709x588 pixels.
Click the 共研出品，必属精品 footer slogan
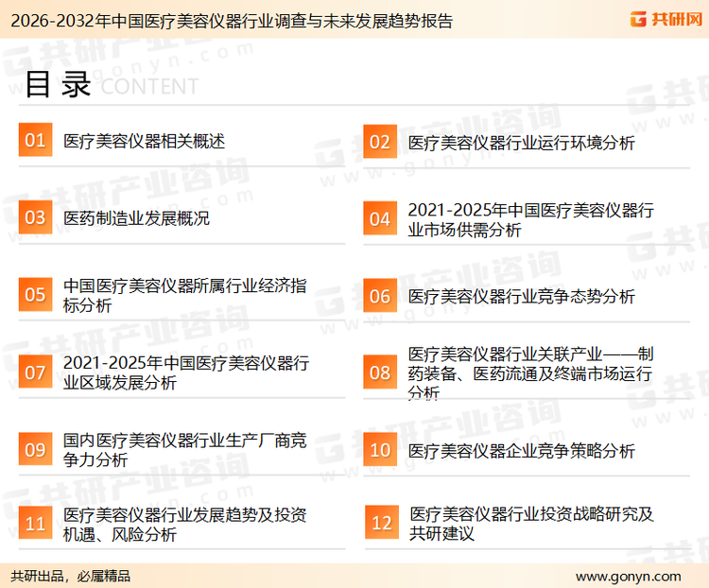71,576
